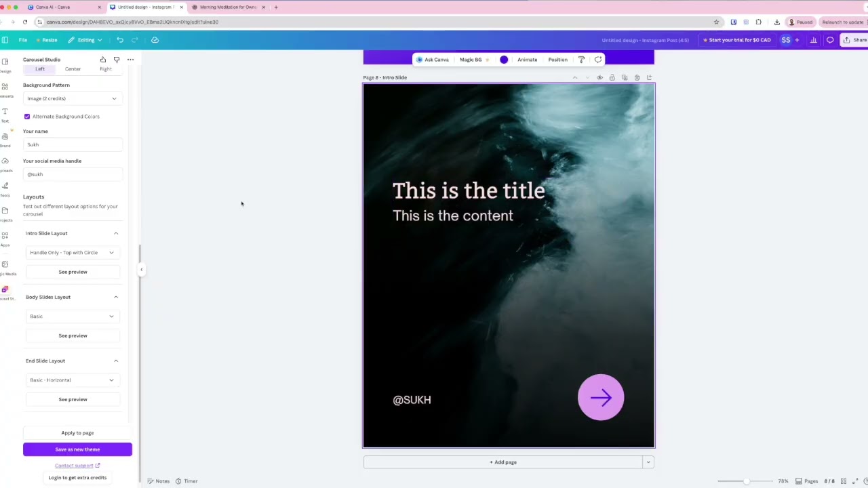Click the rotate/refresh icon in floating toolbar
The image size is (868, 488).
click(598, 60)
